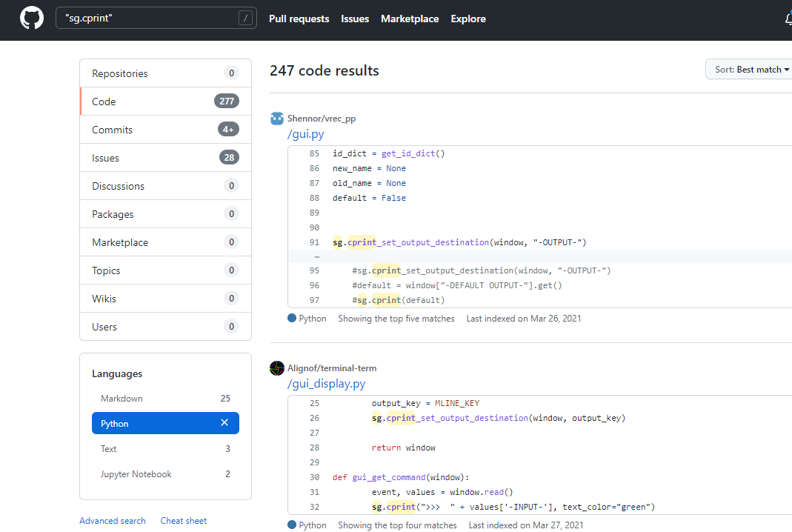The height and width of the screenshot is (532, 792).
Task: Click line number 91 in gui.py
Action: coord(314,242)
